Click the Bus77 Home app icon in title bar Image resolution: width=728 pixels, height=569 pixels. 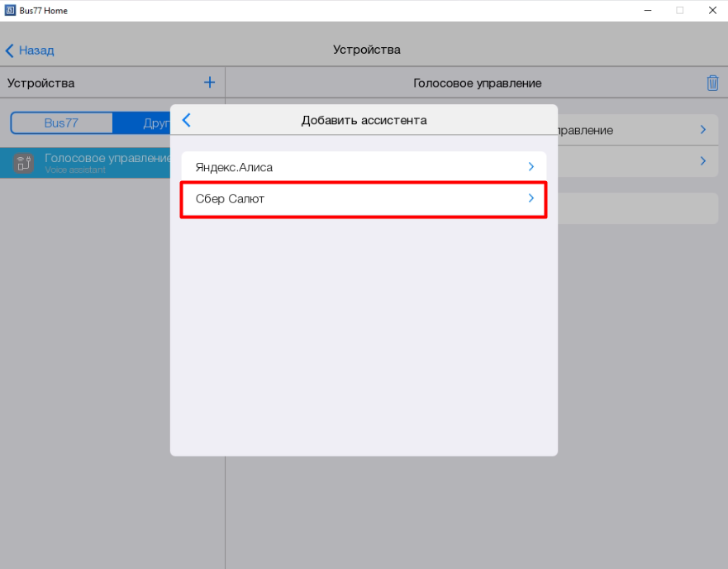coord(10,11)
